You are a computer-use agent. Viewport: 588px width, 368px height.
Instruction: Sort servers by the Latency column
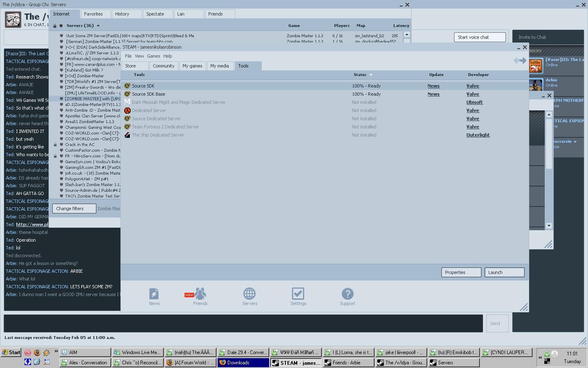click(401, 26)
